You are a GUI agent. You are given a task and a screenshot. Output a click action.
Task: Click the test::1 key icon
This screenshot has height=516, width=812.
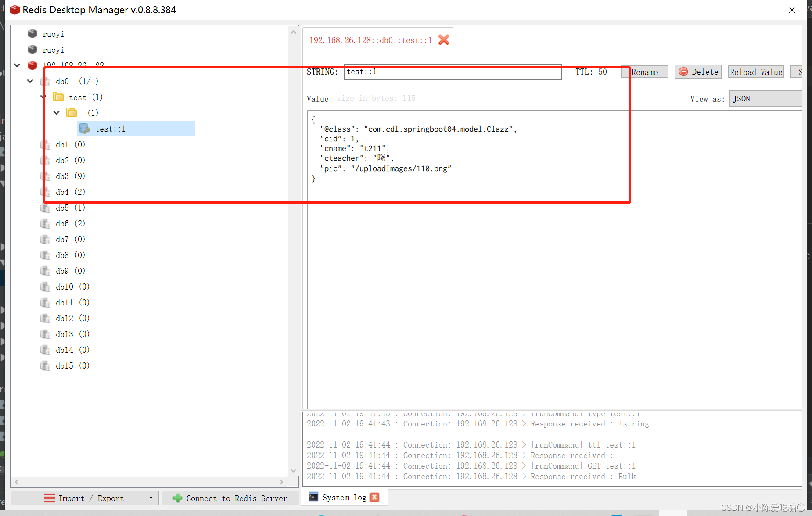pos(85,129)
